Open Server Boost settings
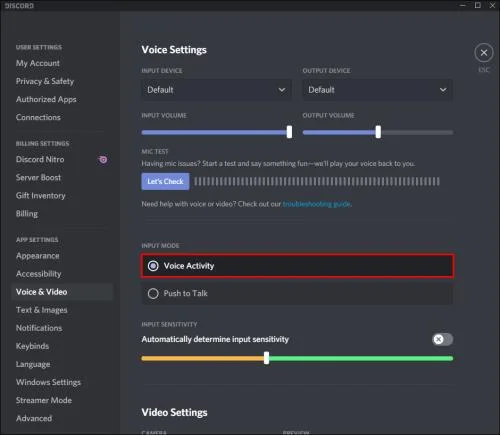Viewport: 500px width, 435px height. tap(38, 177)
